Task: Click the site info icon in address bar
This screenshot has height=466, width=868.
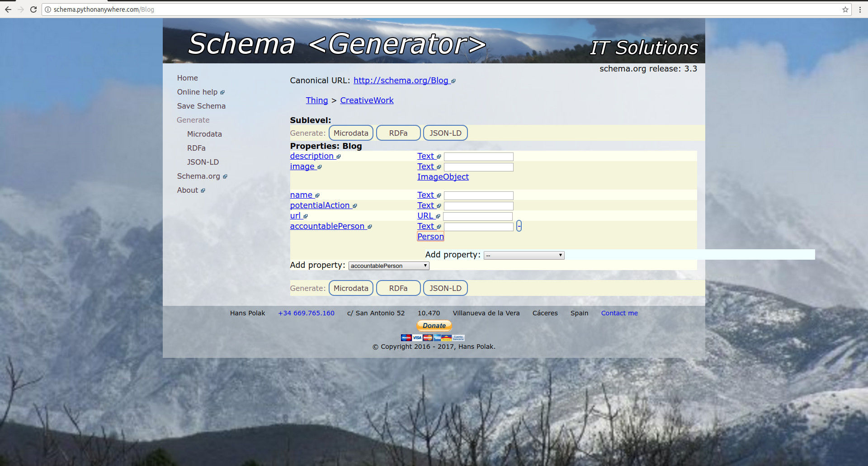Action: (x=48, y=10)
